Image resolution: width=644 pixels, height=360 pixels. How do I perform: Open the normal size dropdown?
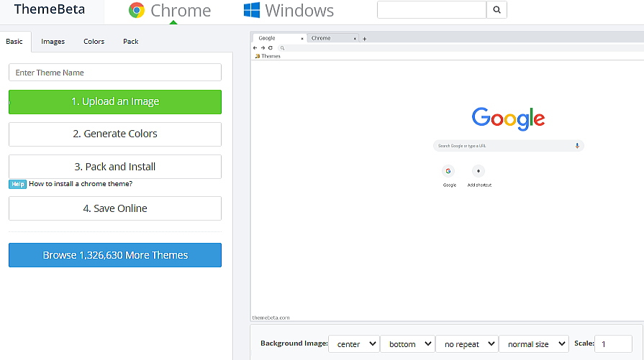(534, 344)
